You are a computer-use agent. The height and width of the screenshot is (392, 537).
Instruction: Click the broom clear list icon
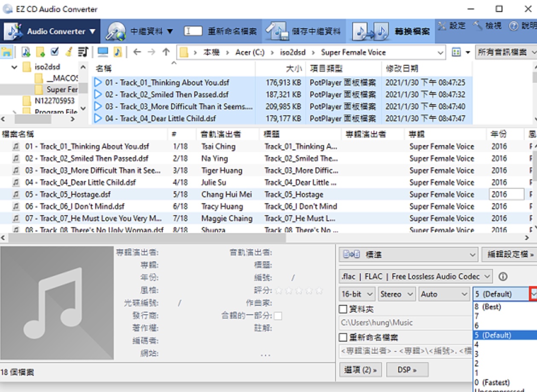[69, 52]
